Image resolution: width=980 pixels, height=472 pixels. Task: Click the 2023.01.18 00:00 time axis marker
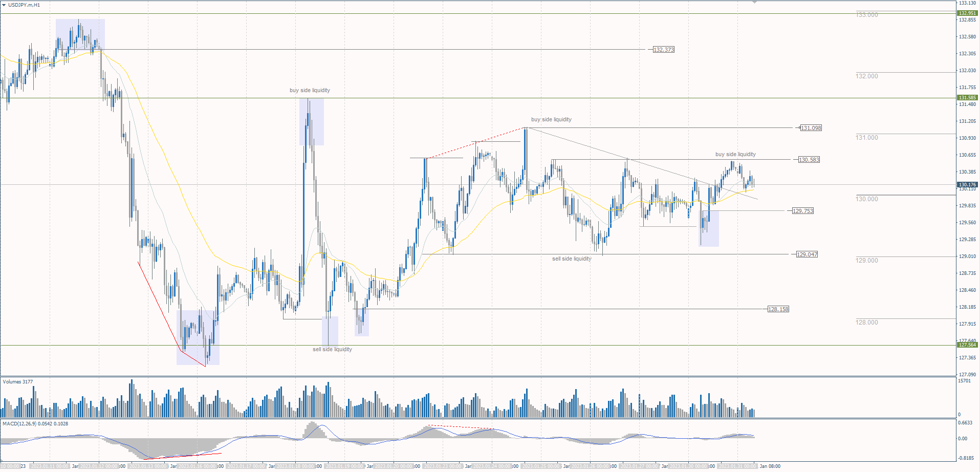click(295, 466)
